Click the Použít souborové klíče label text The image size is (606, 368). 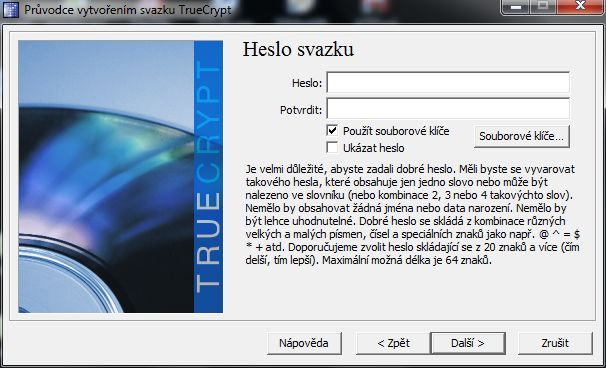pyautogui.click(x=396, y=131)
